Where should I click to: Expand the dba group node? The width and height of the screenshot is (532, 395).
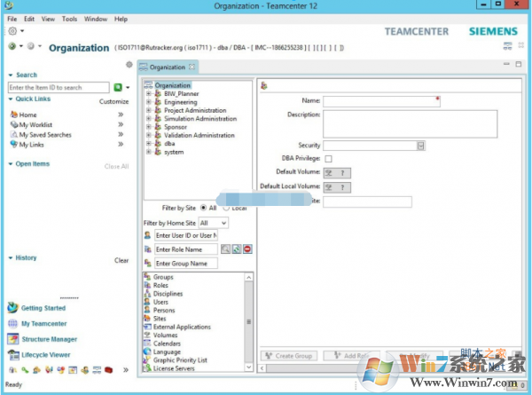148,143
